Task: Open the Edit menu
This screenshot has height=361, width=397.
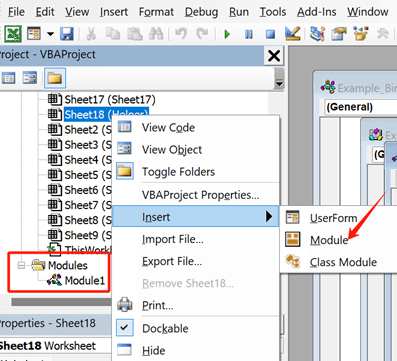Action: coord(45,12)
